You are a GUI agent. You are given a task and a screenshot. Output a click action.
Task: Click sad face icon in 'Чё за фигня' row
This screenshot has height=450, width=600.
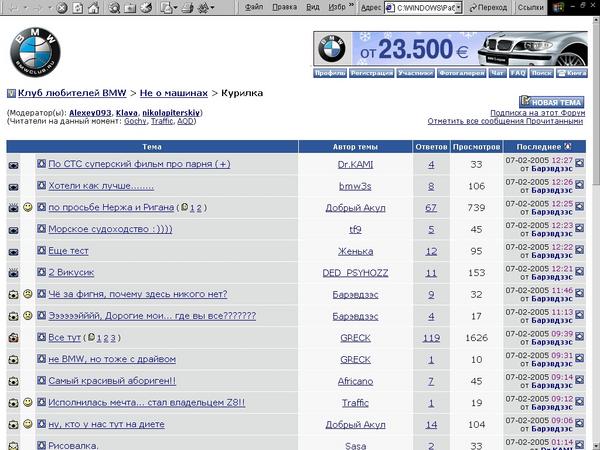(x=28, y=294)
